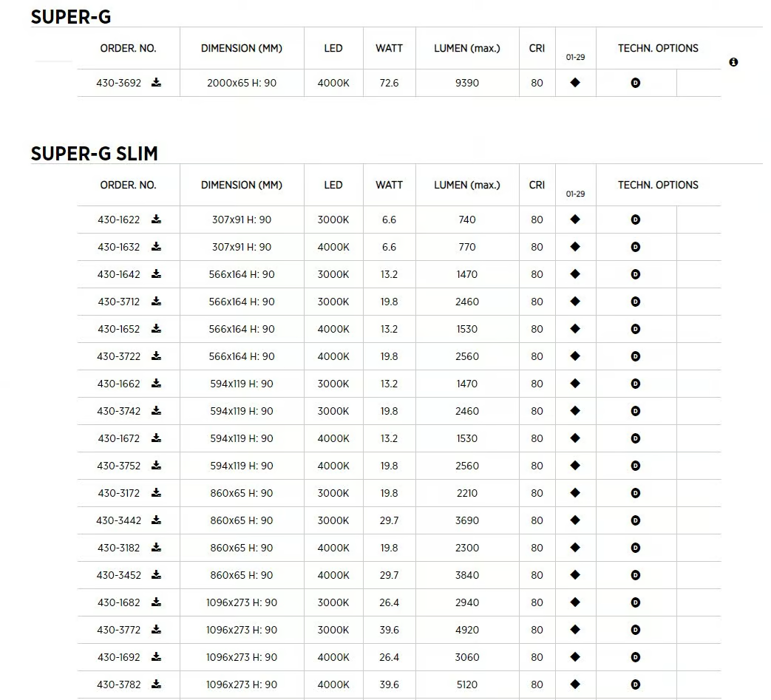Select order number 430-3752

click(x=118, y=466)
